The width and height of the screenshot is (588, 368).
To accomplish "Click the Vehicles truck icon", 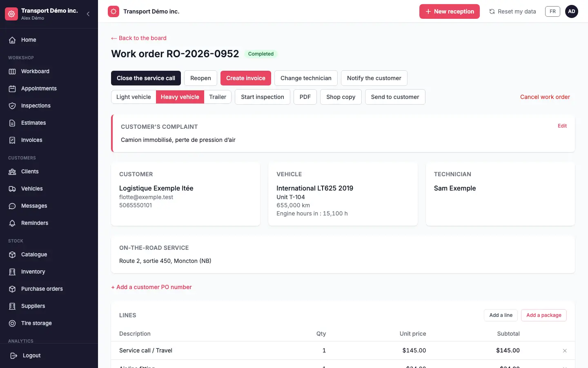I will (12, 189).
